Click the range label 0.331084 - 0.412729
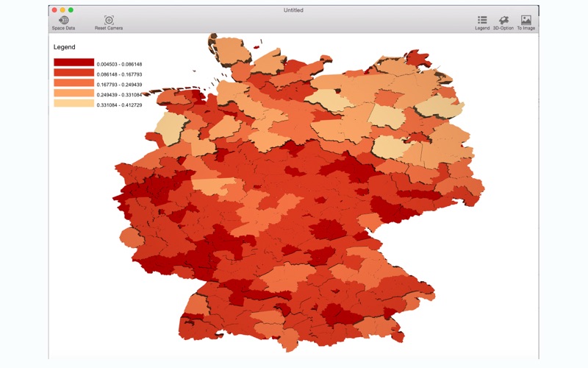Screen dimensions: 588x368 click(119, 105)
